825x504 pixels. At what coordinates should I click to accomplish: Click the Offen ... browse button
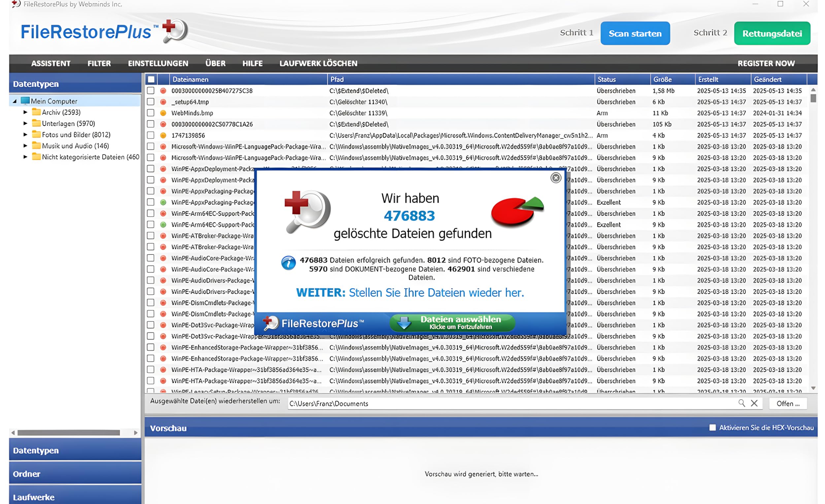[788, 403]
